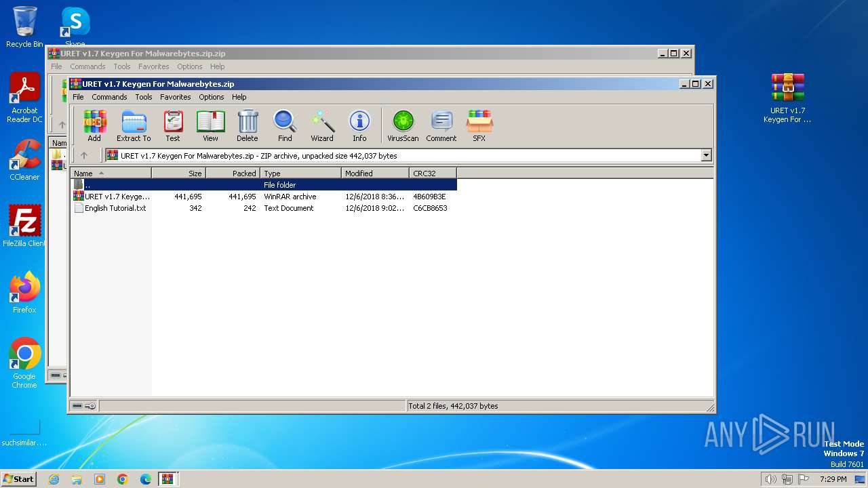
Task: Click the Extract To toolbar icon
Action: (x=134, y=126)
